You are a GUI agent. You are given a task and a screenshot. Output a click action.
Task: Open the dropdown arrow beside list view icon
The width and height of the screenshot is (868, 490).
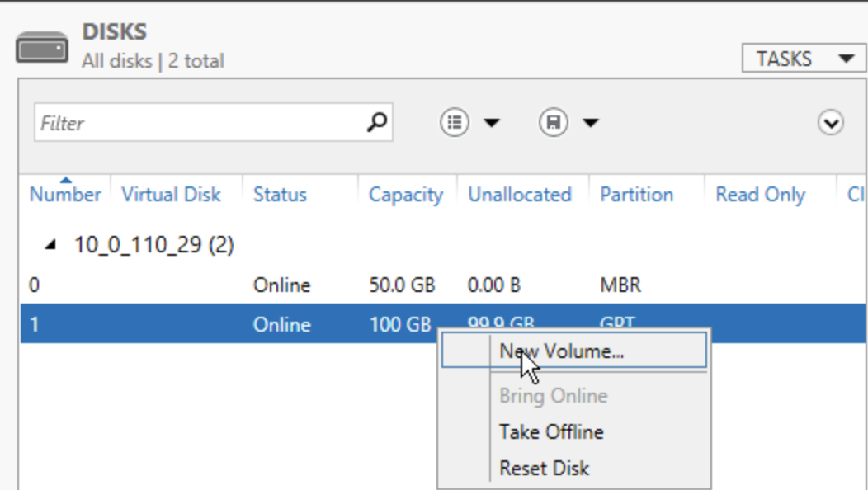pyautogui.click(x=492, y=124)
